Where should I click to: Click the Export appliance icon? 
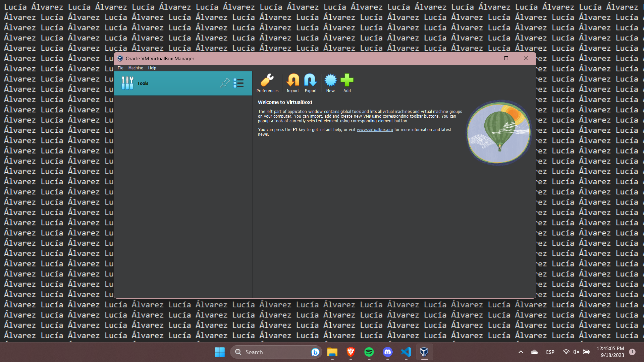click(311, 83)
